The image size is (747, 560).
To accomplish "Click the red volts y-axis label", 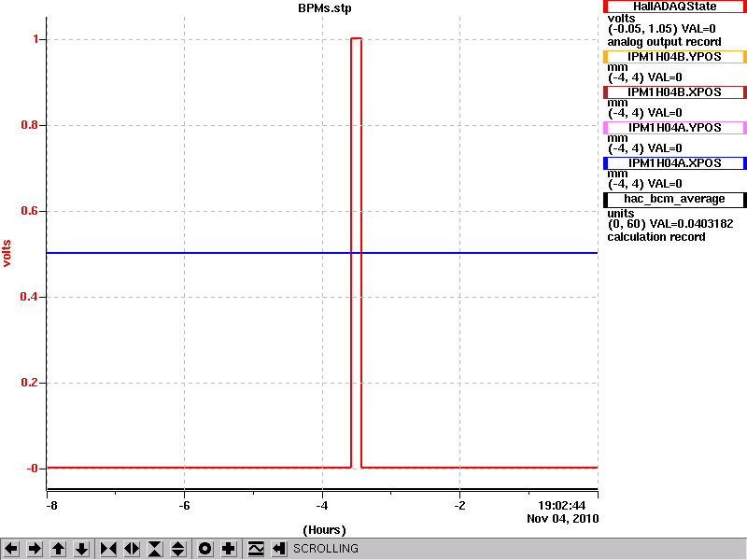I will pos(7,253).
